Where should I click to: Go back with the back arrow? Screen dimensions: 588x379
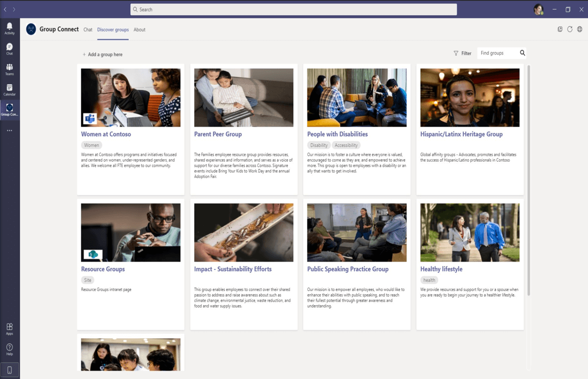(x=5, y=9)
